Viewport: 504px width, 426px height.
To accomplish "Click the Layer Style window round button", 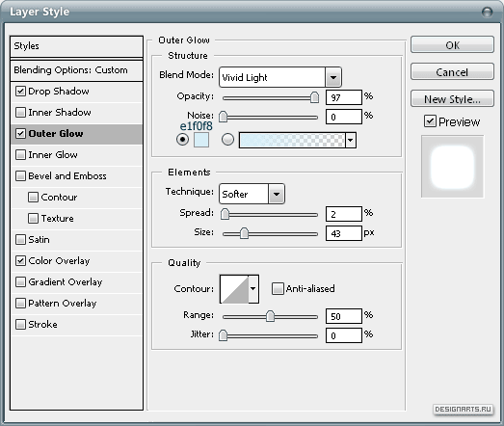I will click(488, 13).
